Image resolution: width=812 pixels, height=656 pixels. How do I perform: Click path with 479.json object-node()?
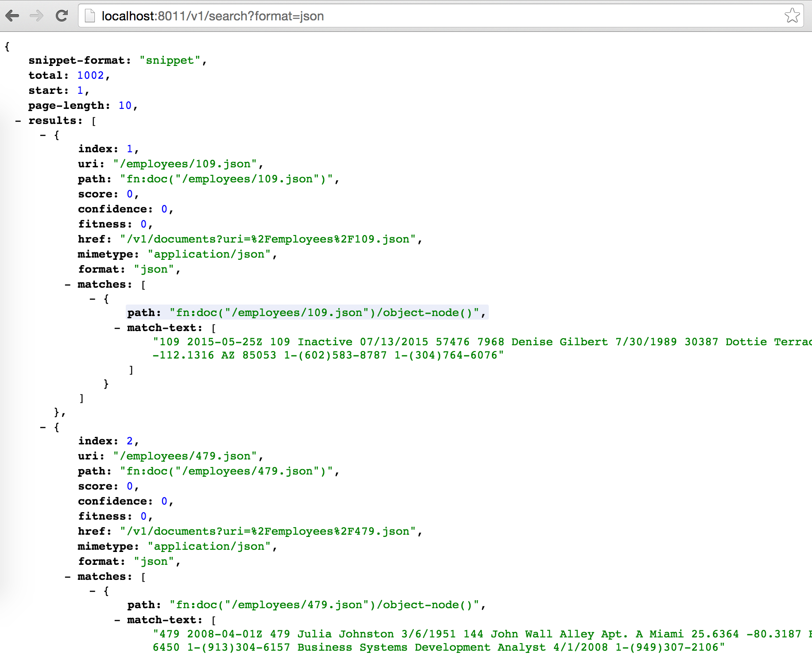coord(325,605)
